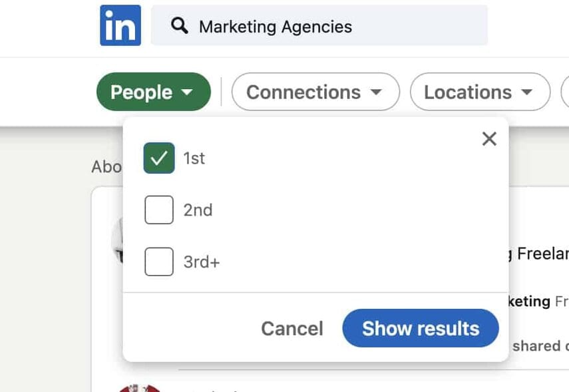Click the arrow on People pill
Image resolution: width=569 pixels, height=392 pixels.
187,93
